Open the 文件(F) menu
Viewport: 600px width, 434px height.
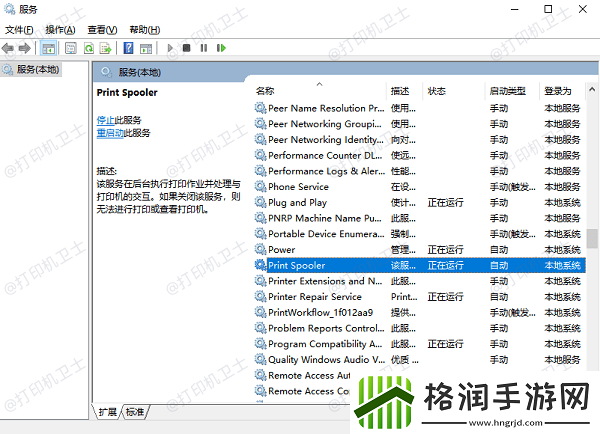19,29
